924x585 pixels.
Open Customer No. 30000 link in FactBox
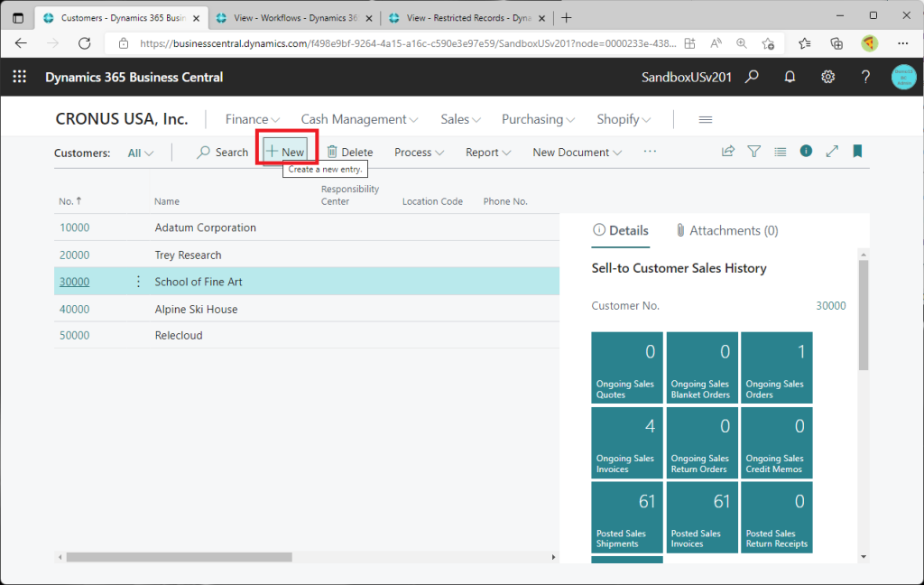(831, 305)
